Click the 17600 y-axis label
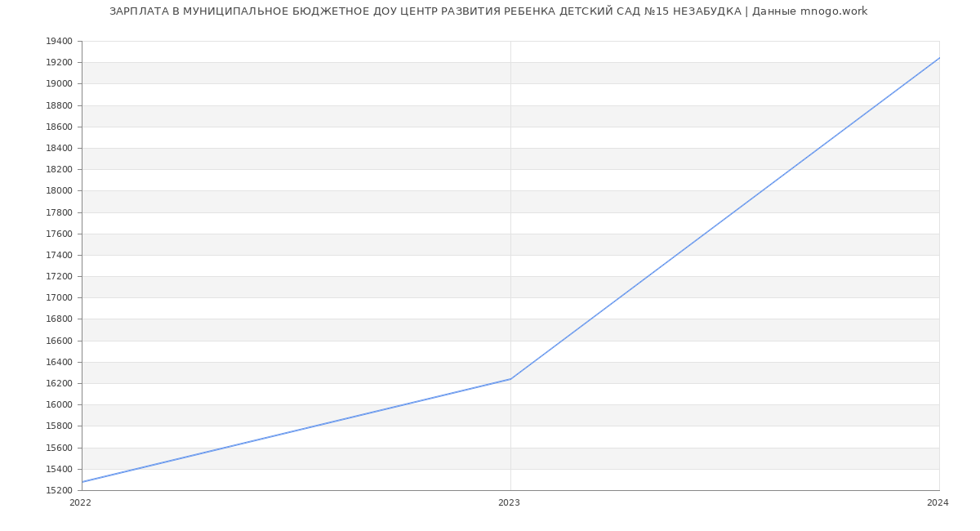Image resolution: width=980 pixels, height=531 pixels. pyautogui.click(x=59, y=234)
